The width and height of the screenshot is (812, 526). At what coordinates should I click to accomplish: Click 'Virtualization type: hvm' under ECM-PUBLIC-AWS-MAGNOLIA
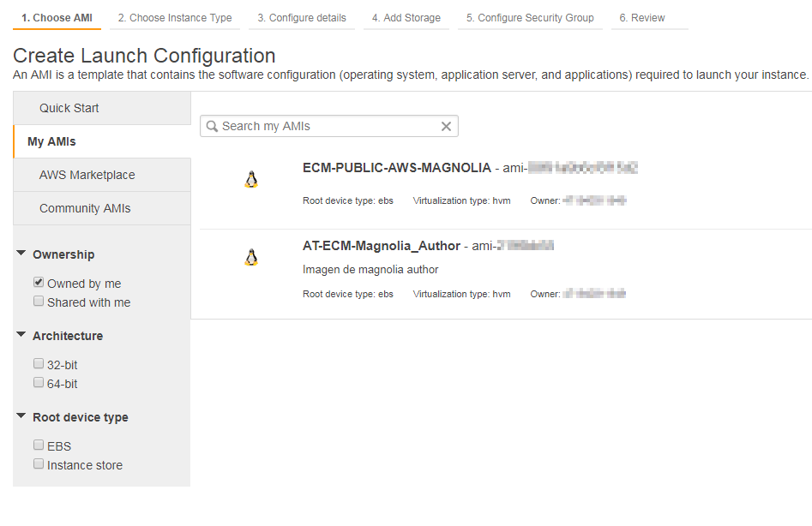click(461, 200)
